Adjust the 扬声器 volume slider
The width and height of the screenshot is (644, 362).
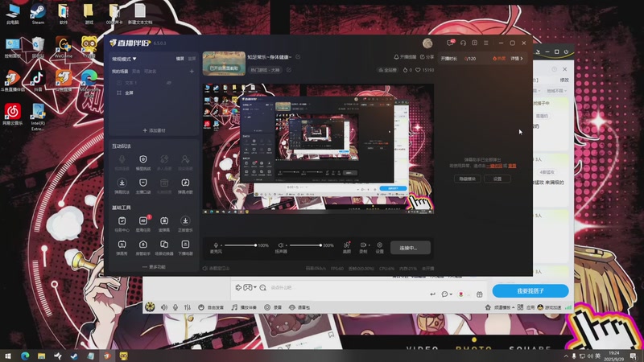306,245
